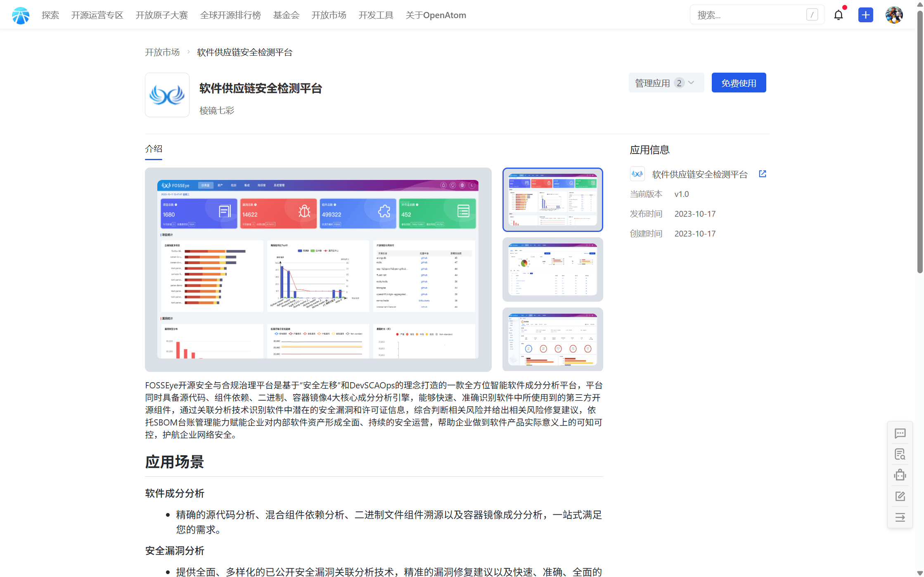
Task: Click the 应用场景 heading
Action: [x=175, y=462]
